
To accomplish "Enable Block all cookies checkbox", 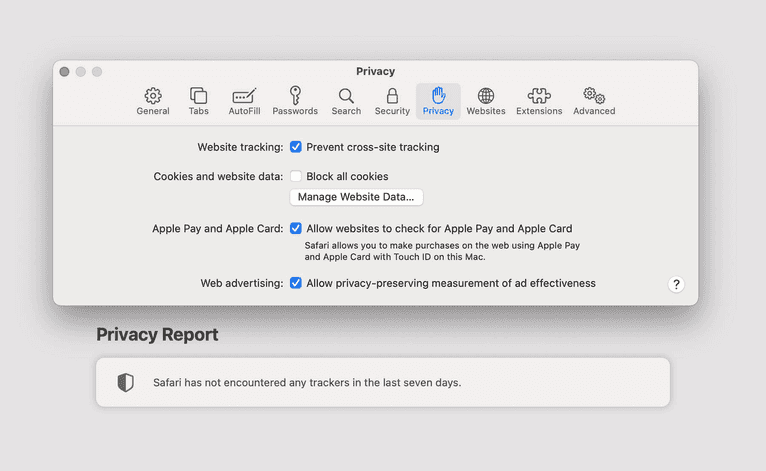I will (x=296, y=176).
